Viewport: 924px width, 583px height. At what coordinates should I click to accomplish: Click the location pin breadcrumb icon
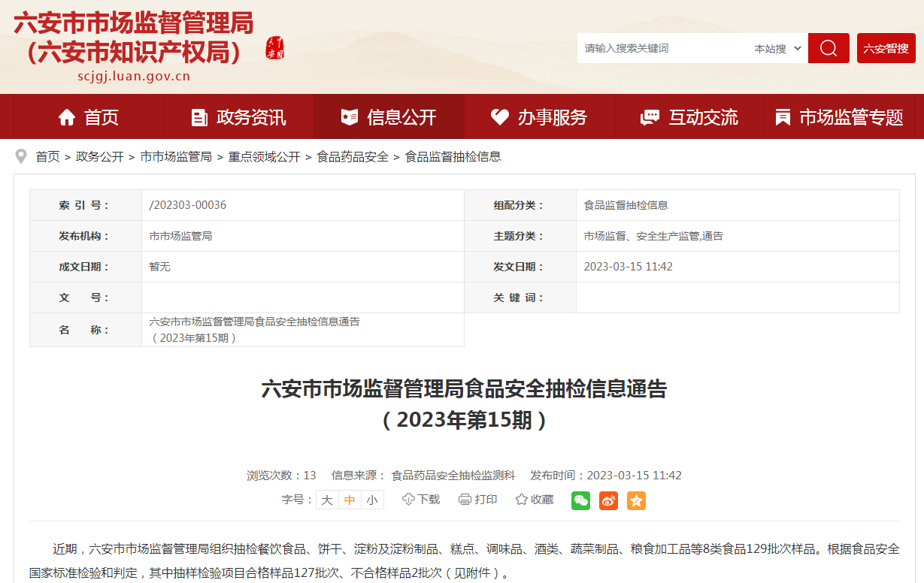pos(21,156)
